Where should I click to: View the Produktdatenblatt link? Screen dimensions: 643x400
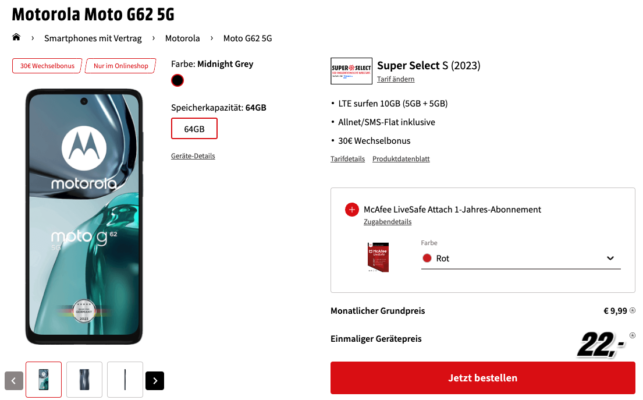click(x=401, y=159)
